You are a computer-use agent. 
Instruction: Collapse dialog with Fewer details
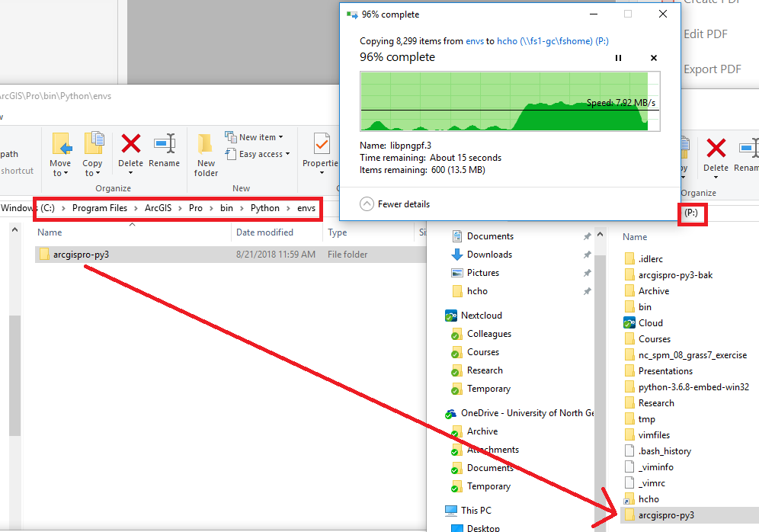(x=395, y=204)
